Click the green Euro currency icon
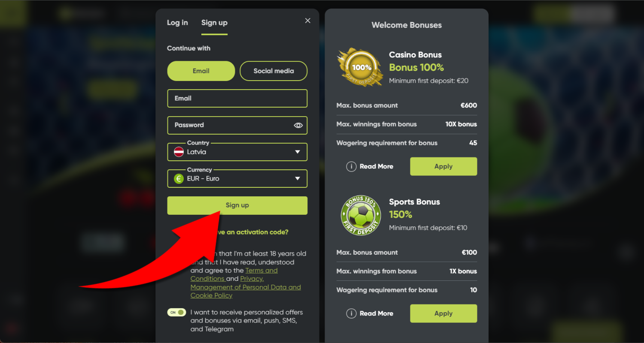 (179, 179)
